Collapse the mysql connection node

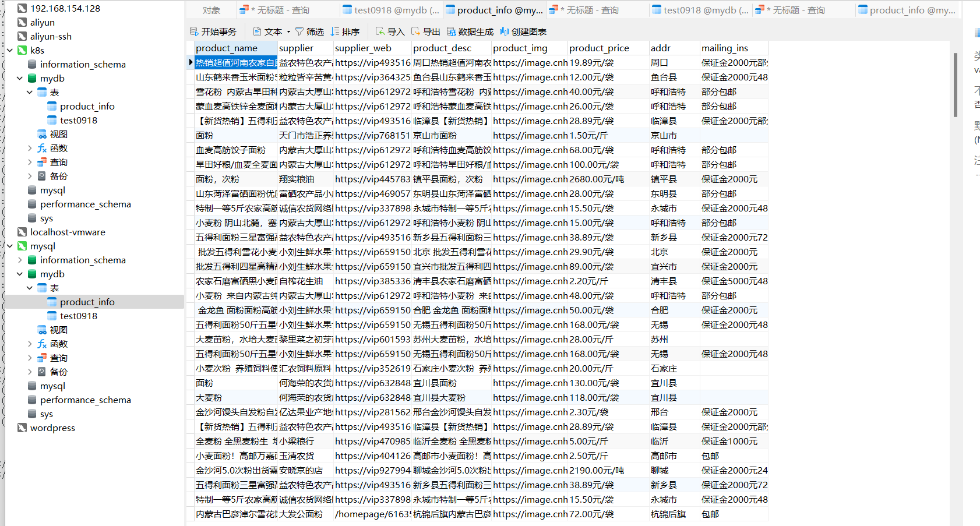pyautogui.click(x=10, y=246)
